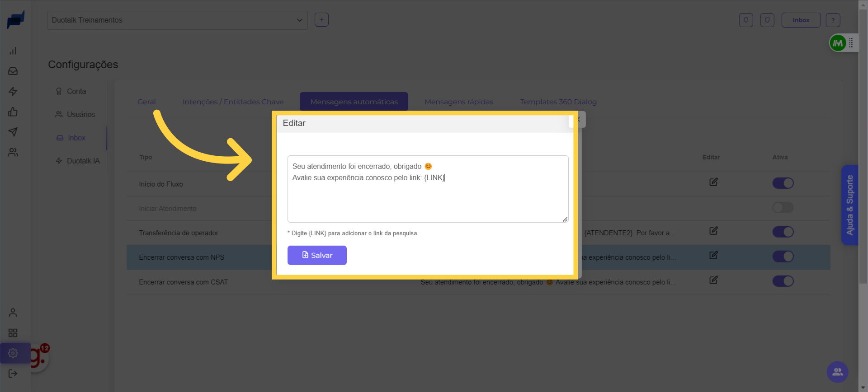The image size is (868, 392).
Task: Click the notification bell icon in header
Action: tap(746, 20)
